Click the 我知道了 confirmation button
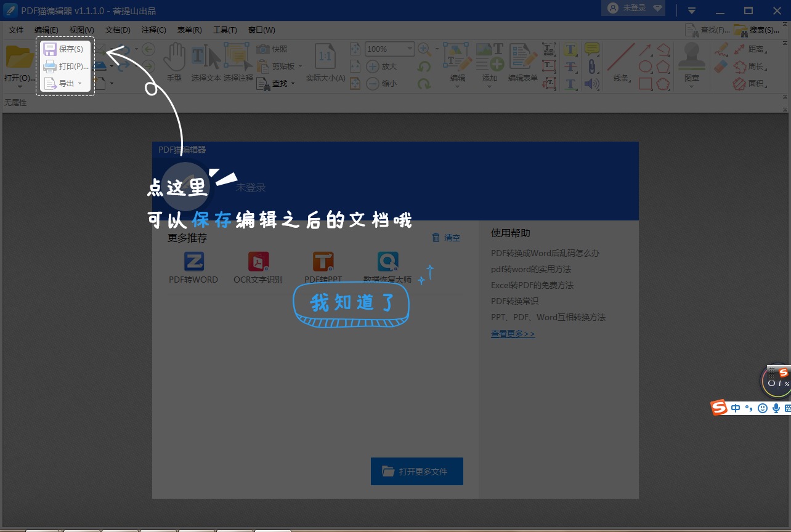 [x=351, y=303]
